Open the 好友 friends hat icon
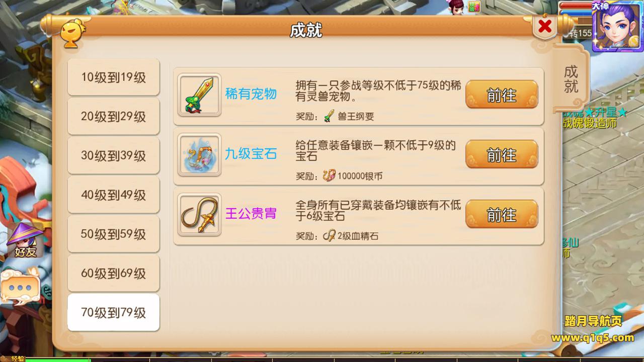Image resolution: width=644 pixels, height=362 pixels. coord(25,240)
